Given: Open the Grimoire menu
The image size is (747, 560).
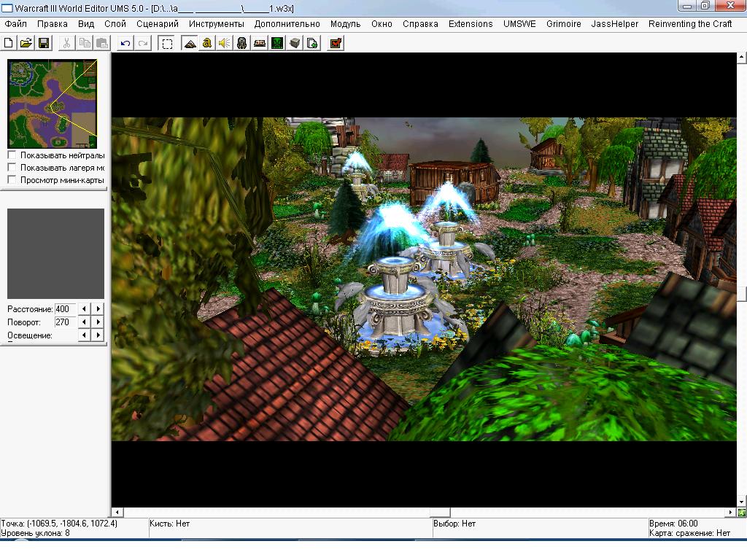Looking at the screenshot, I should point(564,24).
